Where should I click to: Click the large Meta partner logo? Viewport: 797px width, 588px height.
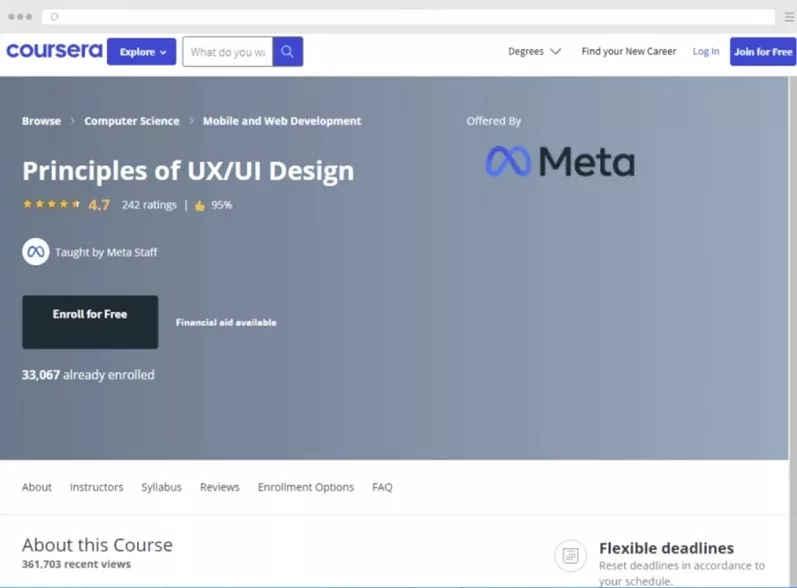[560, 162]
